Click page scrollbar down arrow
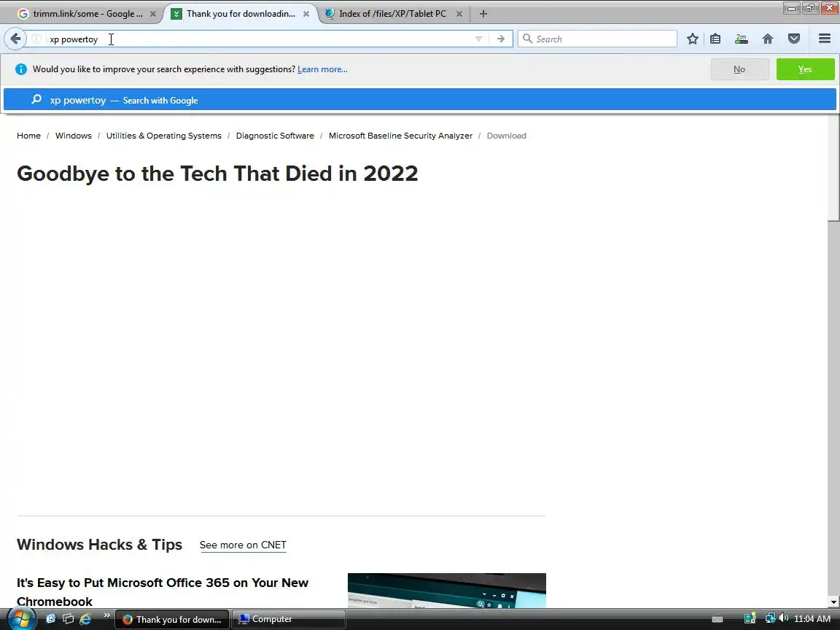 point(833,602)
